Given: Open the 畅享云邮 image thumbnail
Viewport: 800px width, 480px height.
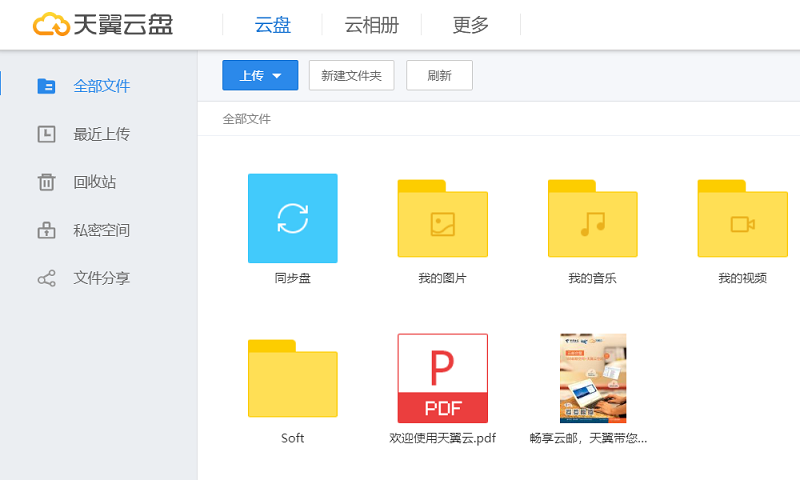Looking at the screenshot, I should [x=592, y=378].
